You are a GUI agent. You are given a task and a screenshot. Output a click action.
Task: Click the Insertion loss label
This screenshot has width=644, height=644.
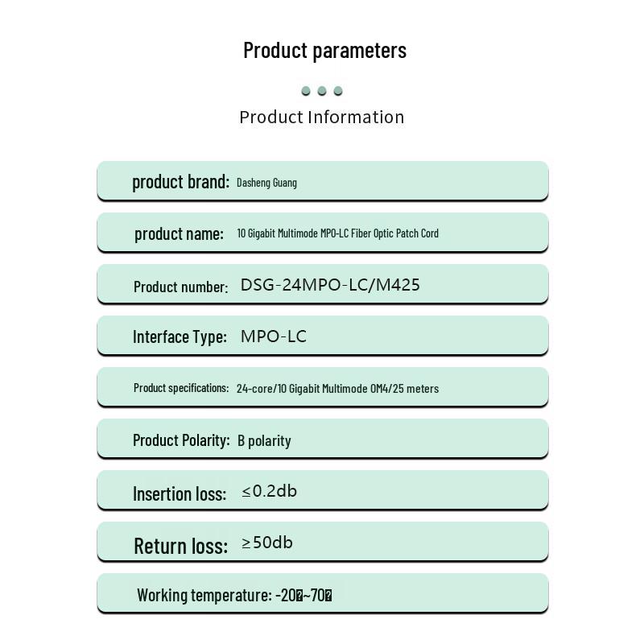point(180,493)
